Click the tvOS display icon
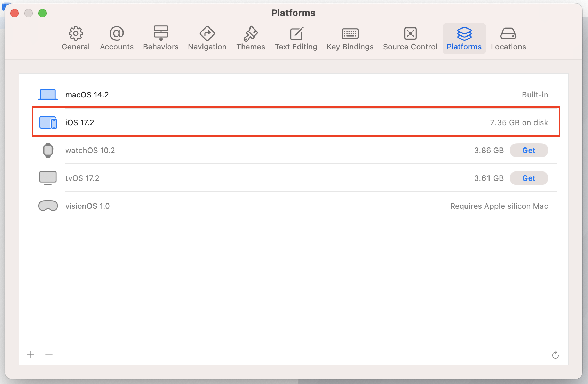The image size is (588, 384). coord(48,178)
